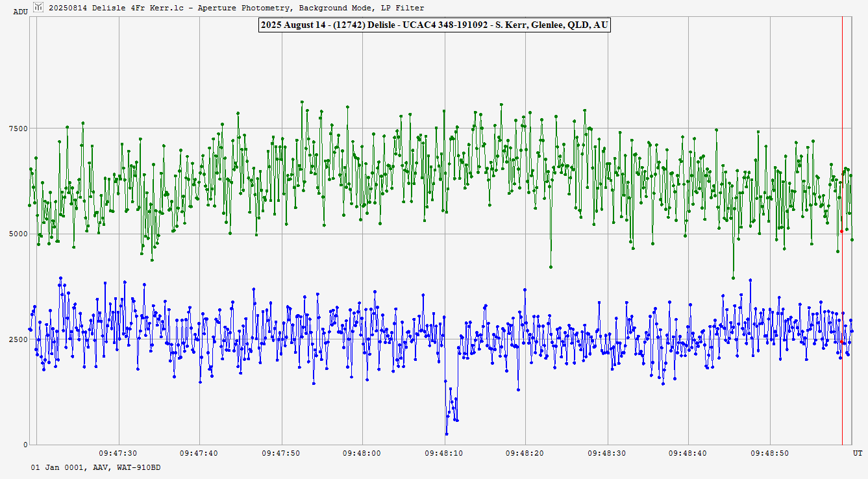
Task: Click the 09:48:00 time axis label
Action: click(362, 453)
